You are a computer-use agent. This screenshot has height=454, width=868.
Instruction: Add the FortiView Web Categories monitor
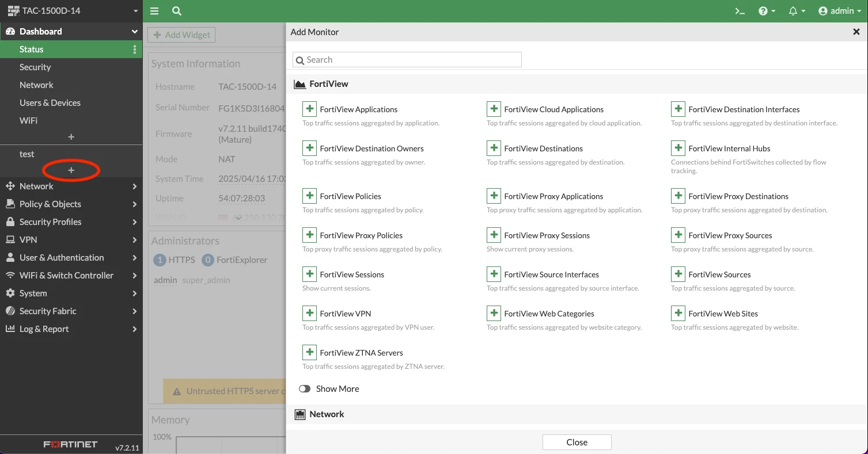pyautogui.click(x=494, y=313)
